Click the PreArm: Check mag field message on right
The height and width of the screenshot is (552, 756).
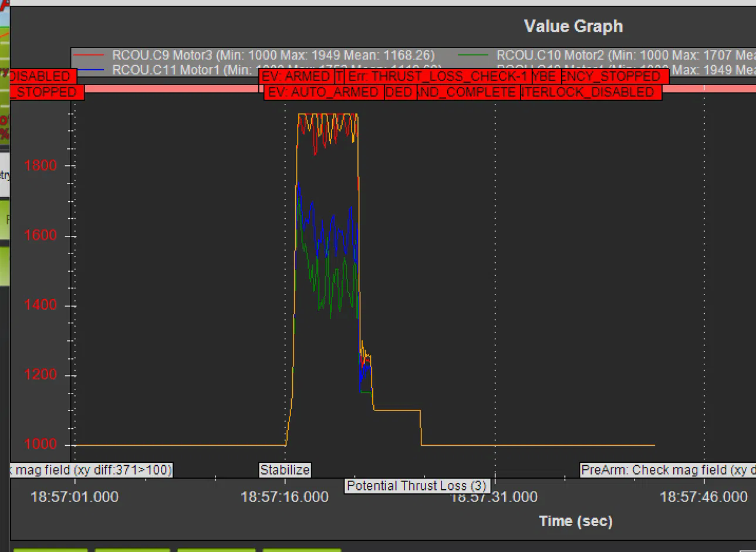[668, 470]
